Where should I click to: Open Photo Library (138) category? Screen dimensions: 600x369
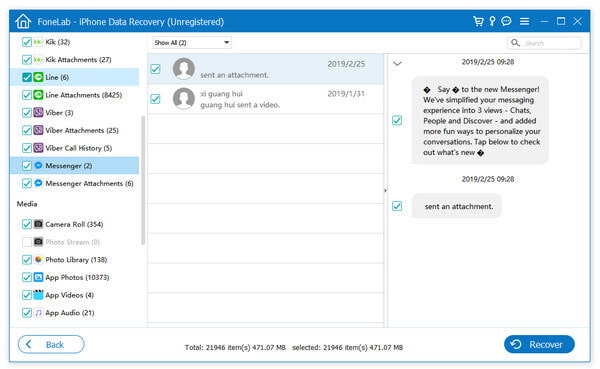coord(76,259)
